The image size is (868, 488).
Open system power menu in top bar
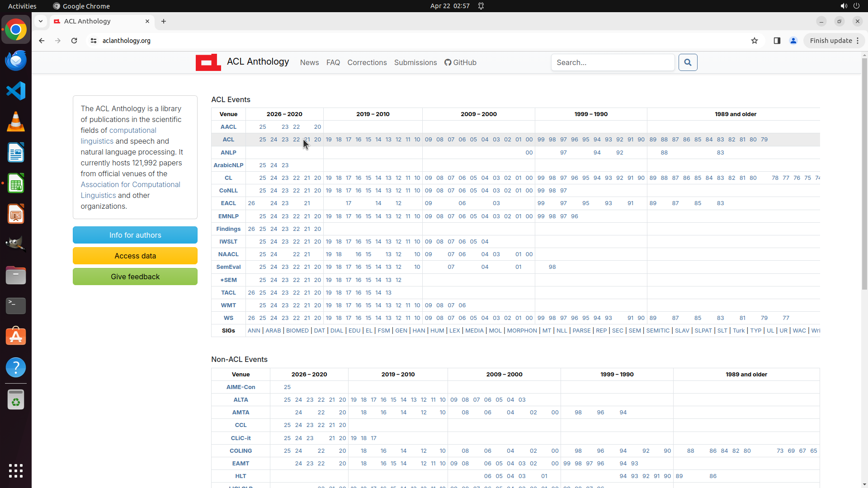point(856,6)
